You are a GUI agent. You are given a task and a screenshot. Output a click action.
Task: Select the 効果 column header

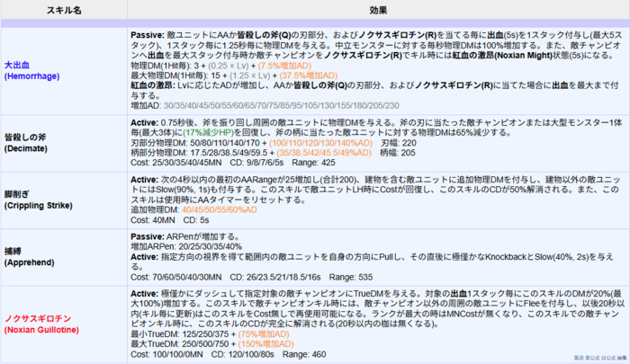378,10
